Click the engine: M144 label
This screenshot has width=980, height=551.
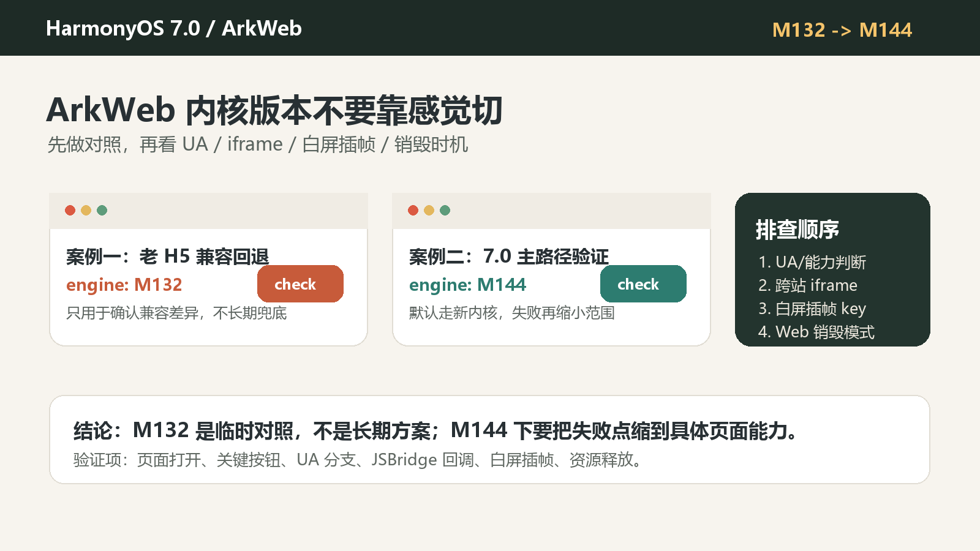(x=467, y=285)
